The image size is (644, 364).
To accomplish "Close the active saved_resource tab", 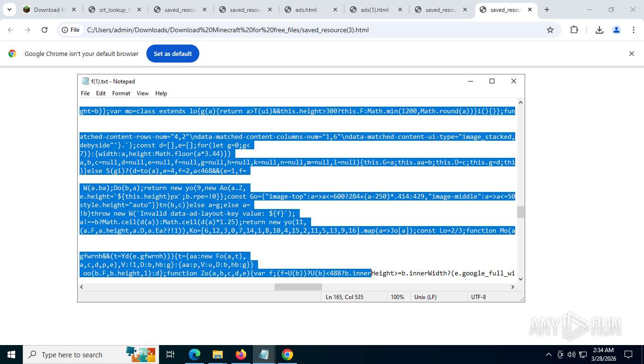I will [x=529, y=9].
